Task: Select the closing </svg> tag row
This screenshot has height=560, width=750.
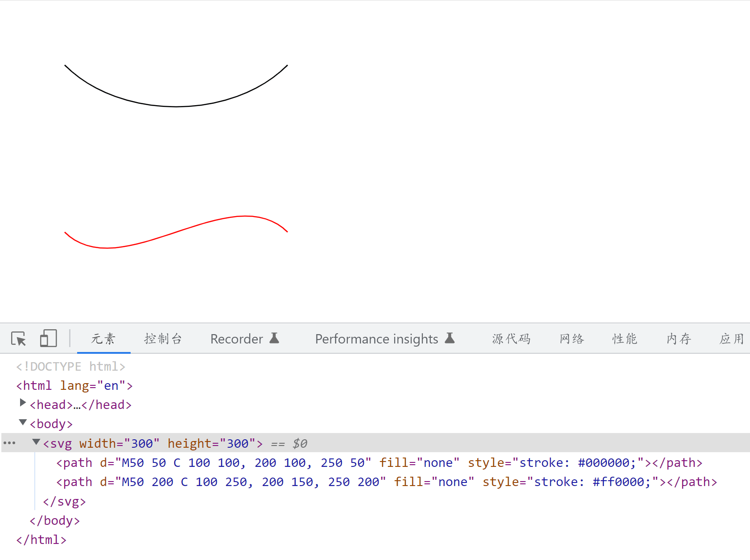Action: point(64,501)
